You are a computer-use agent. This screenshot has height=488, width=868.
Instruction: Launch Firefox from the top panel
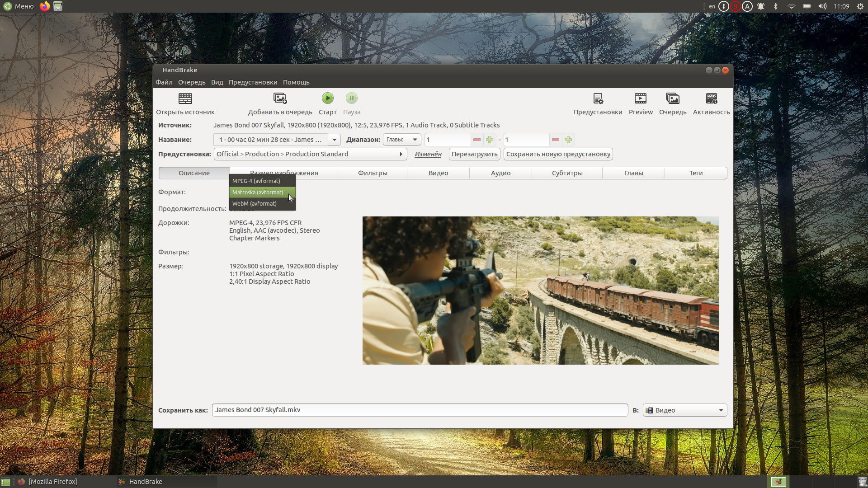click(x=44, y=6)
